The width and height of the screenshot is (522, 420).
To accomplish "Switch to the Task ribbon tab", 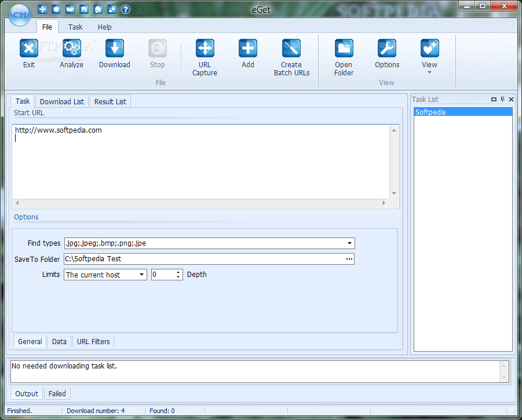I will pyautogui.click(x=75, y=27).
